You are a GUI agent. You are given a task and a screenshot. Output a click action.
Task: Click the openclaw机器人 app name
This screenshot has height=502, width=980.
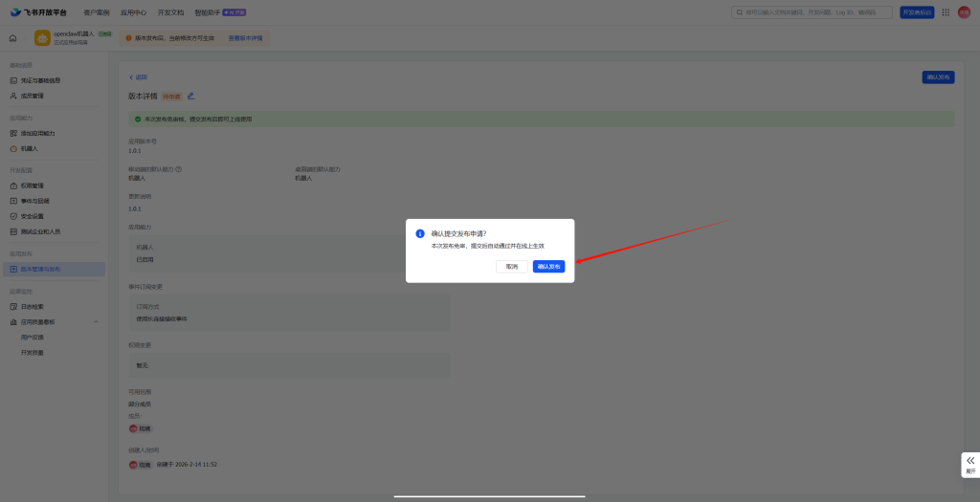[74, 33]
